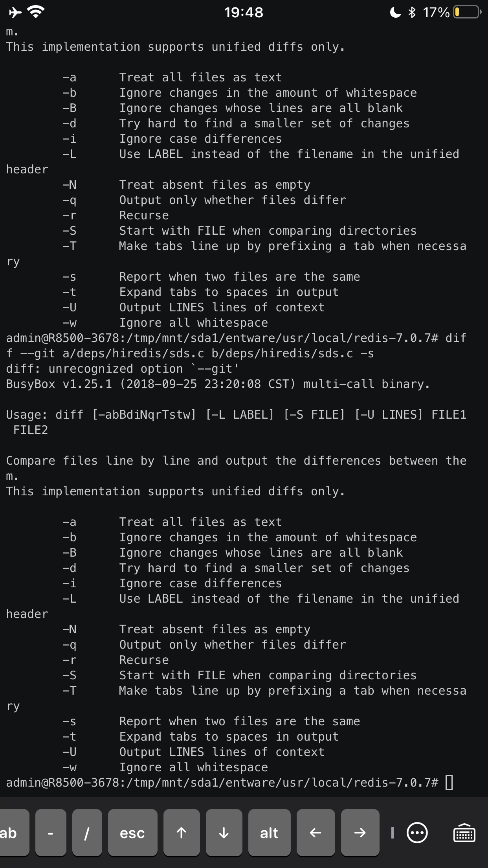Viewport: 488px width, 868px height.
Task: Tap the "diff: unrecognized option" error line
Action: [122, 369]
